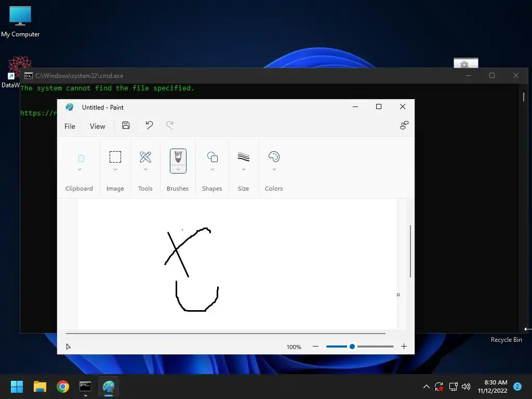Maximize the cmd.exe window
The height and width of the screenshot is (399, 532).
pyautogui.click(x=492, y=75)
